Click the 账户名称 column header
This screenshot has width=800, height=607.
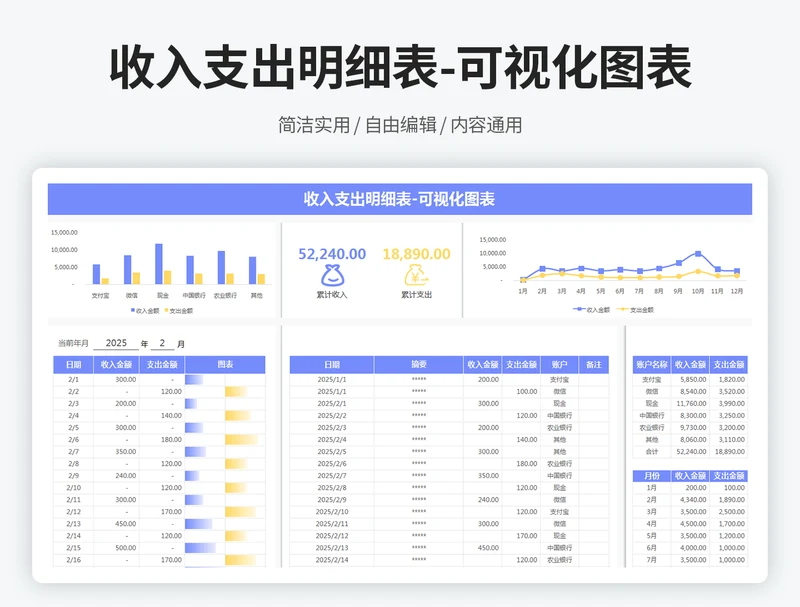652,364
